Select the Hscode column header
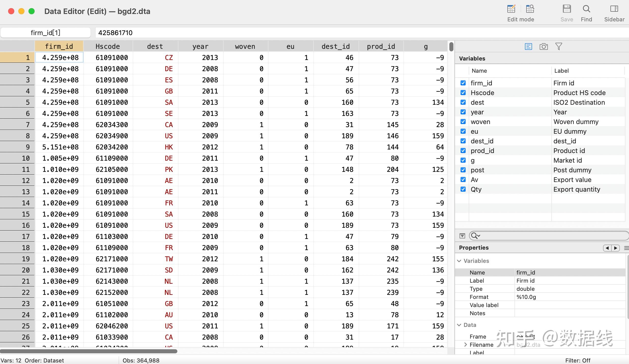629x364 pixels. point(108,46)
